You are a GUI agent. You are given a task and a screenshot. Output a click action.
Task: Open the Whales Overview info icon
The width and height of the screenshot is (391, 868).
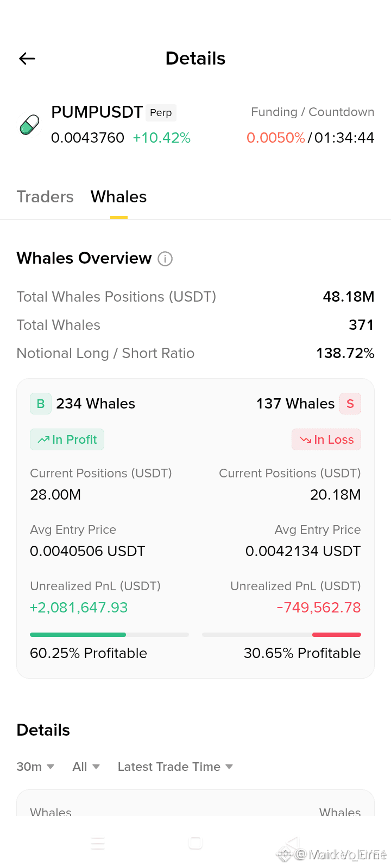(x=165, y=259)
